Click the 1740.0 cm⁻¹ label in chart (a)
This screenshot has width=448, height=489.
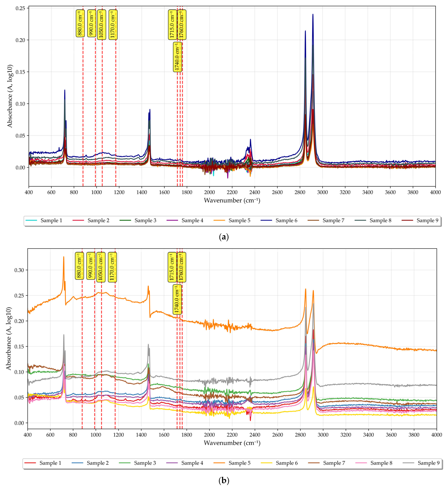[x=177, y=57]
